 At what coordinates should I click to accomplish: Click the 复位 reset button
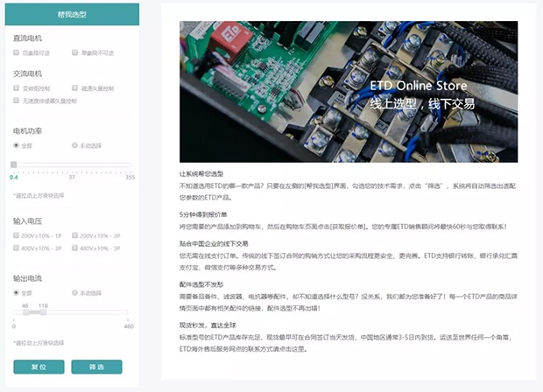pos(39,367)
